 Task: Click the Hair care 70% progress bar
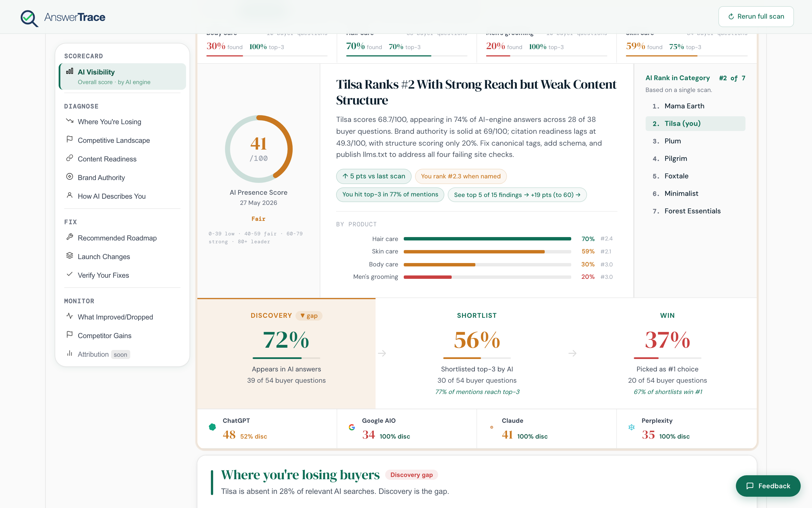click(487, 239)
